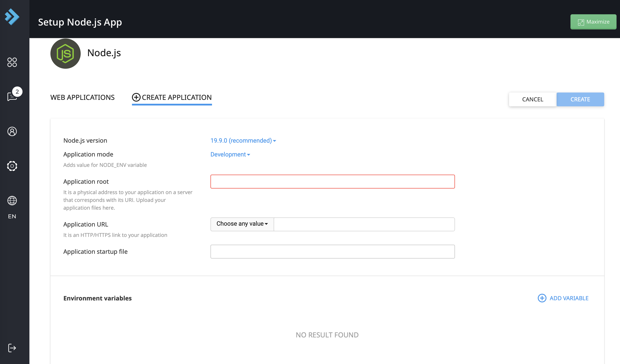Focus the Application URL text field
The height and width of the screenshot is (364, 620).
364,224
